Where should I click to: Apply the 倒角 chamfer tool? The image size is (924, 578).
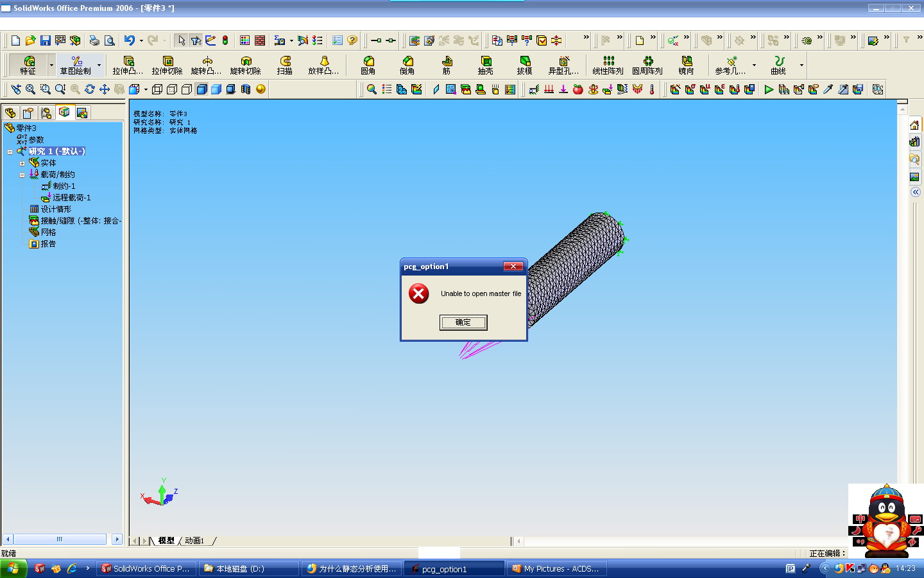click(407, 66)
